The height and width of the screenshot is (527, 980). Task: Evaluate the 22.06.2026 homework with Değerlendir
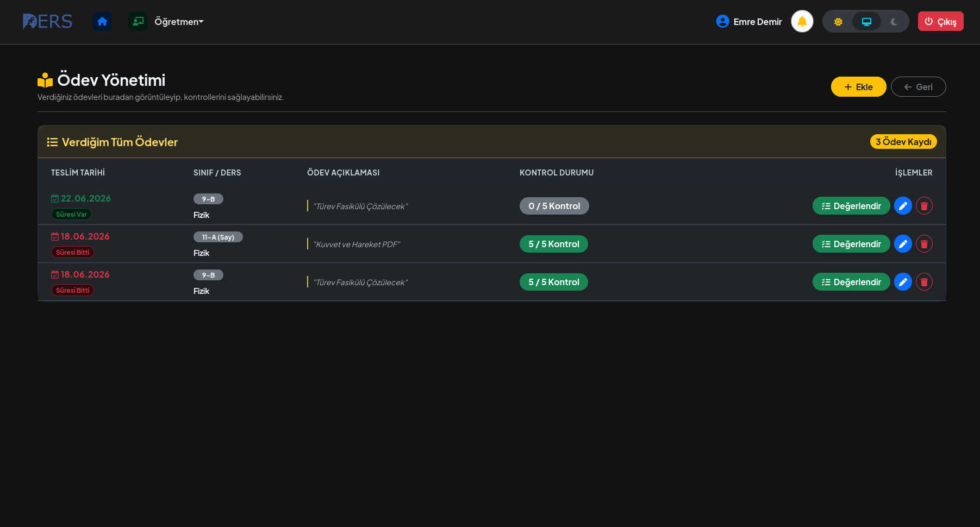click(851, 206)
